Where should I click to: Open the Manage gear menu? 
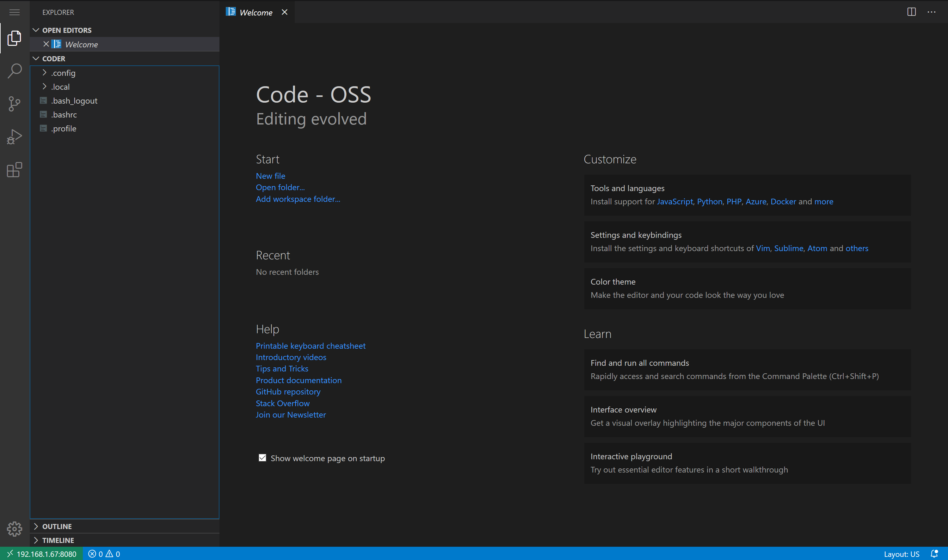[x=14, y=529]
